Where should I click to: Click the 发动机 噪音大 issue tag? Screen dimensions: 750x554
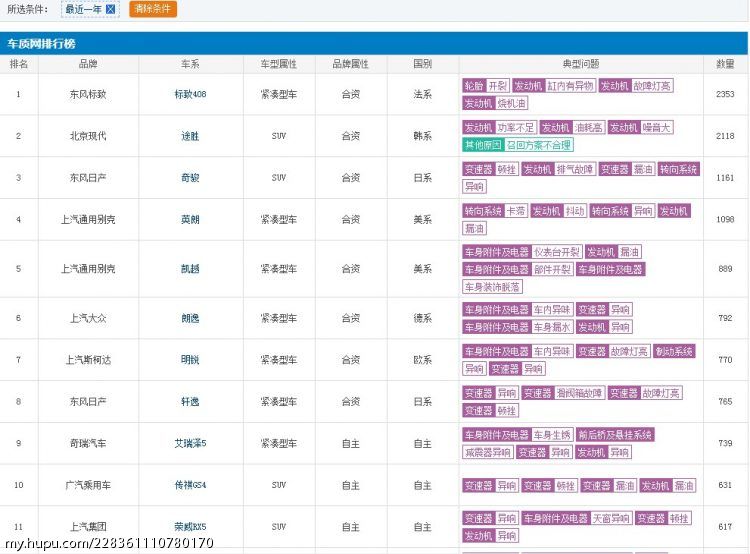tap(640, 127)
